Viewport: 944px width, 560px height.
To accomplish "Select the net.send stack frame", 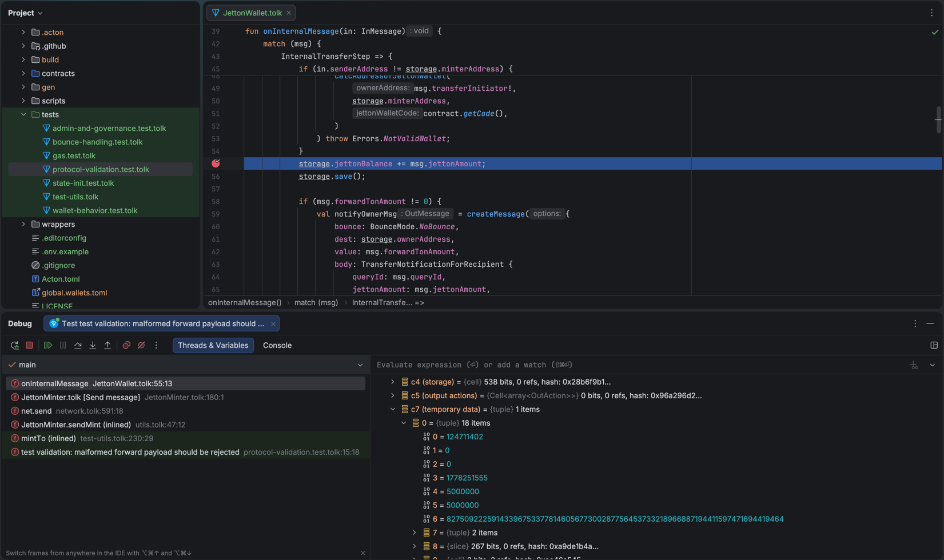I will tap(185, 411).
